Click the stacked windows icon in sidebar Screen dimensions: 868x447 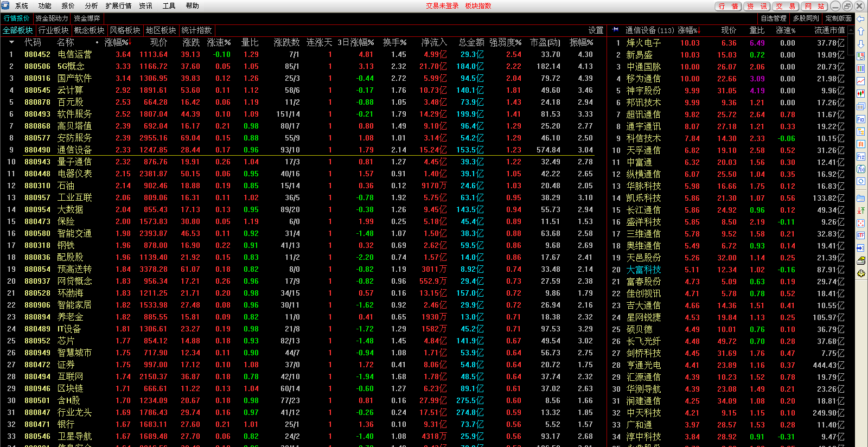[861, 106]
